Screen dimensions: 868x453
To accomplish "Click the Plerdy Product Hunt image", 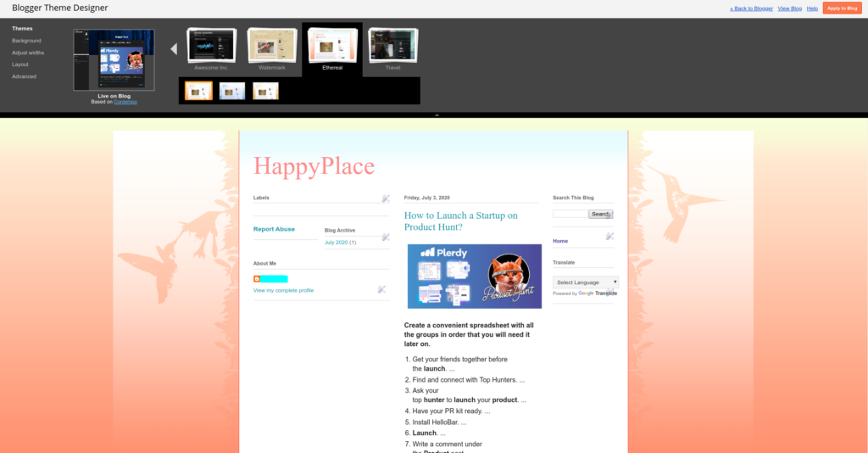I will pyautogui.click(x=475, y=277).
